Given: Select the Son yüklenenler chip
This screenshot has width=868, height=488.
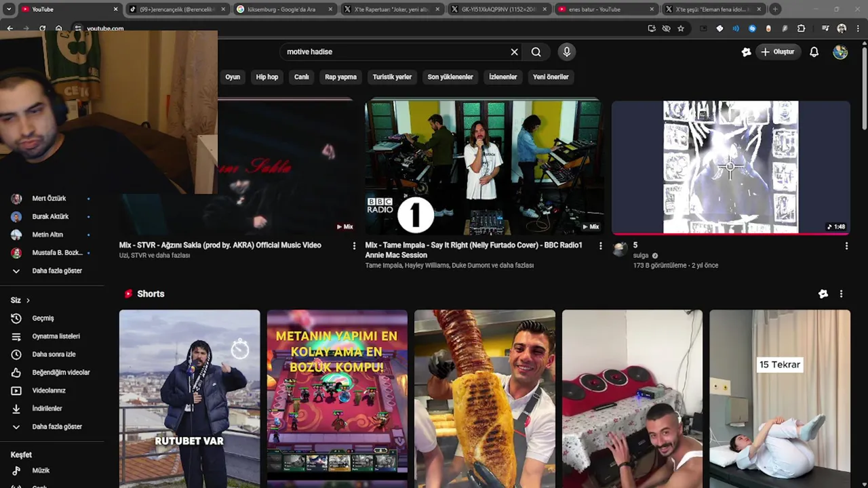Looking at the screenshot, I should pos(450,77).
